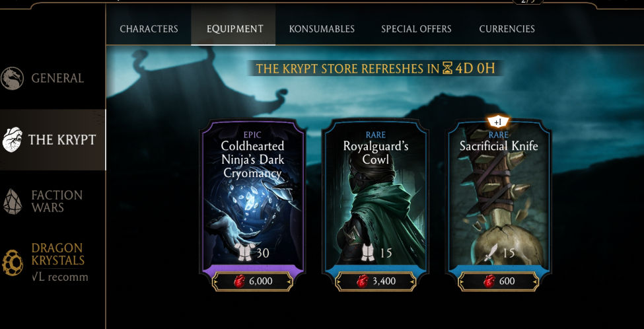Buy Sacrificial Knife for 600 hearts

pyautogui.click(x=499, y=281)
